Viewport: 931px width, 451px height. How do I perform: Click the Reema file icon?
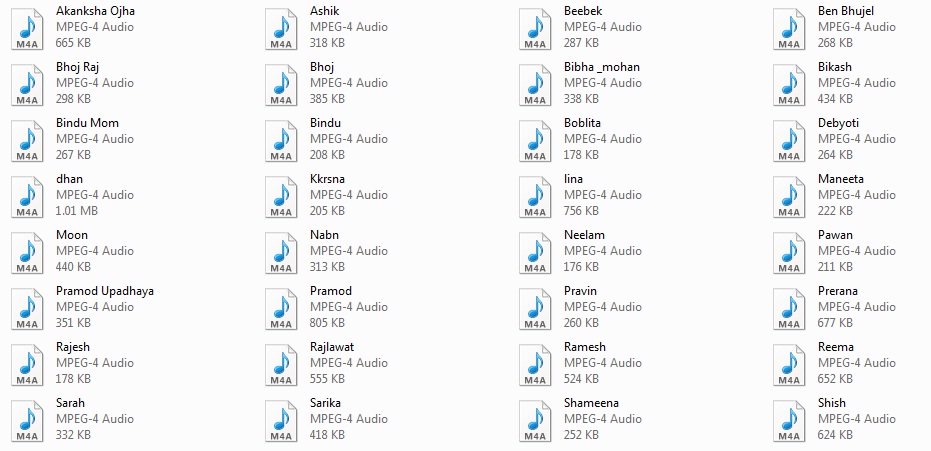[x=790, y=365]
